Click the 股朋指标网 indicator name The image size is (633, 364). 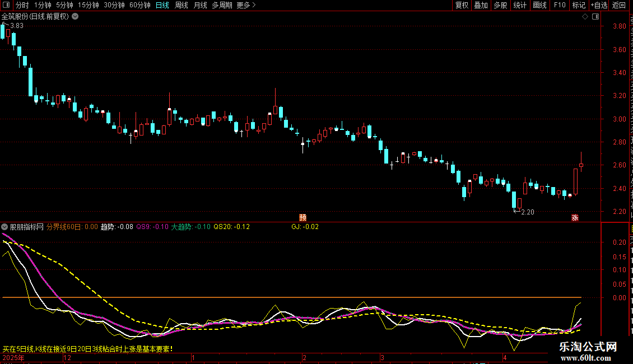point(27,227)
